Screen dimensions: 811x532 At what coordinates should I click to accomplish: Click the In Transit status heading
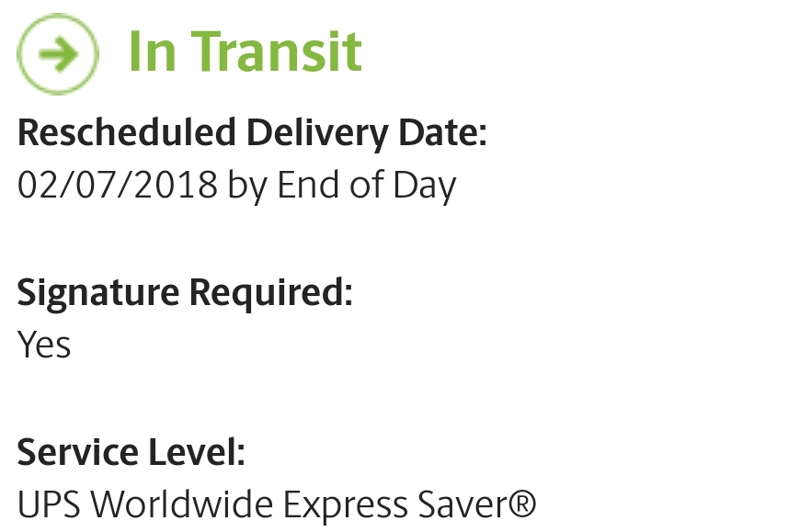click(245, 52)
